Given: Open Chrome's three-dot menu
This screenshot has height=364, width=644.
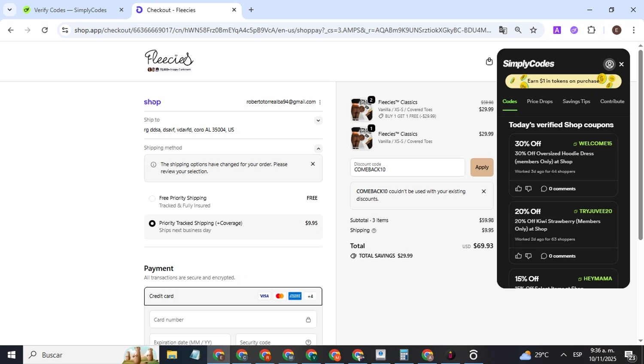Looking at the screenshot, I should (634, 30).
